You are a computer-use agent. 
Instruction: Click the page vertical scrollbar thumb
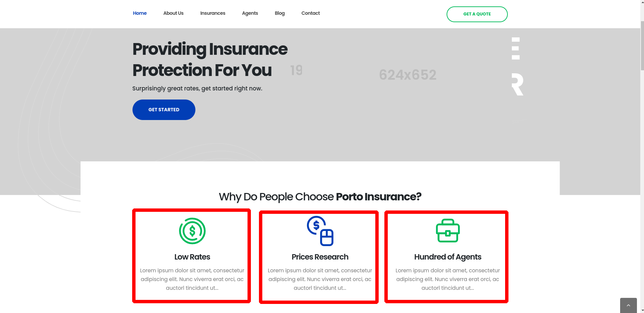[x=642, y=45]
